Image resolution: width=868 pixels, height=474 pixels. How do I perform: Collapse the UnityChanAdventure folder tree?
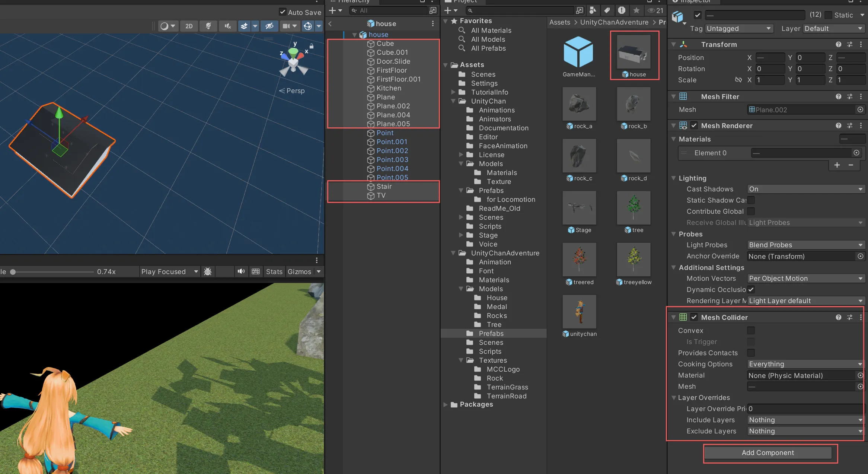(453, 253)
